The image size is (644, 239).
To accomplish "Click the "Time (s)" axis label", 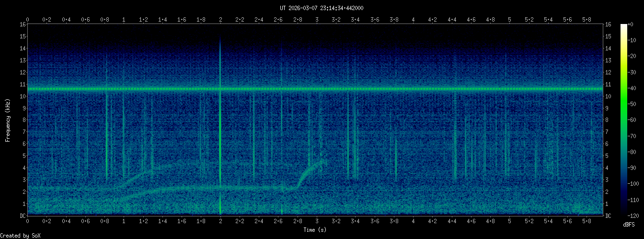I will tap(316, 230).
